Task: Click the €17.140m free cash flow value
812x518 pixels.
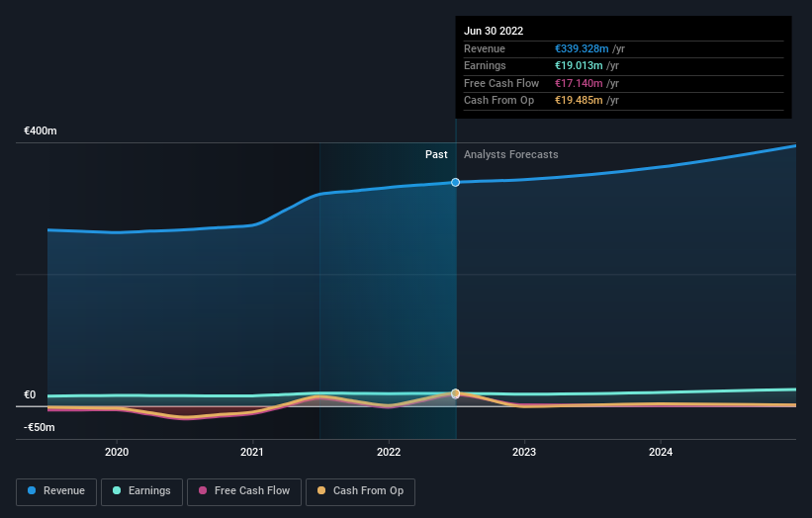Action: [579, 83]
